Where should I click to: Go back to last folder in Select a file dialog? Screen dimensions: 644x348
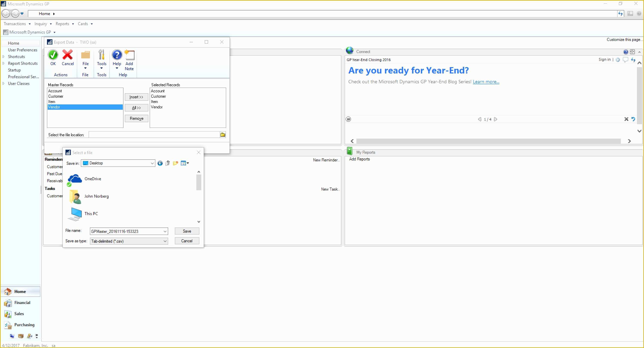(160, 163)
